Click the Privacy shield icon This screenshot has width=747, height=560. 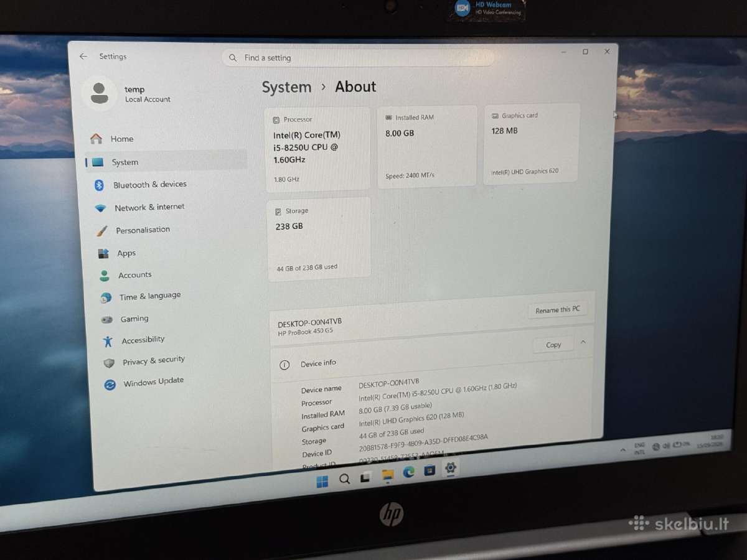pyautogui.click(x=109, y=363)
